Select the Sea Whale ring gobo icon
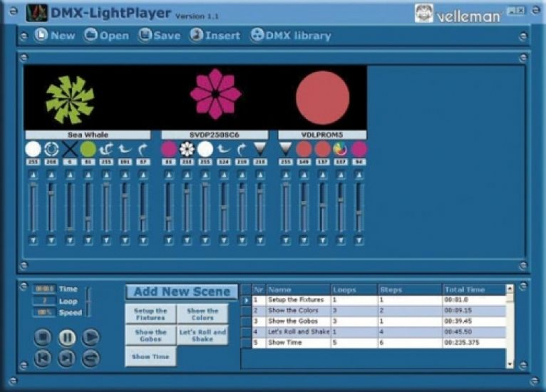This screenshot has width=546, height=392. (52, 149)
